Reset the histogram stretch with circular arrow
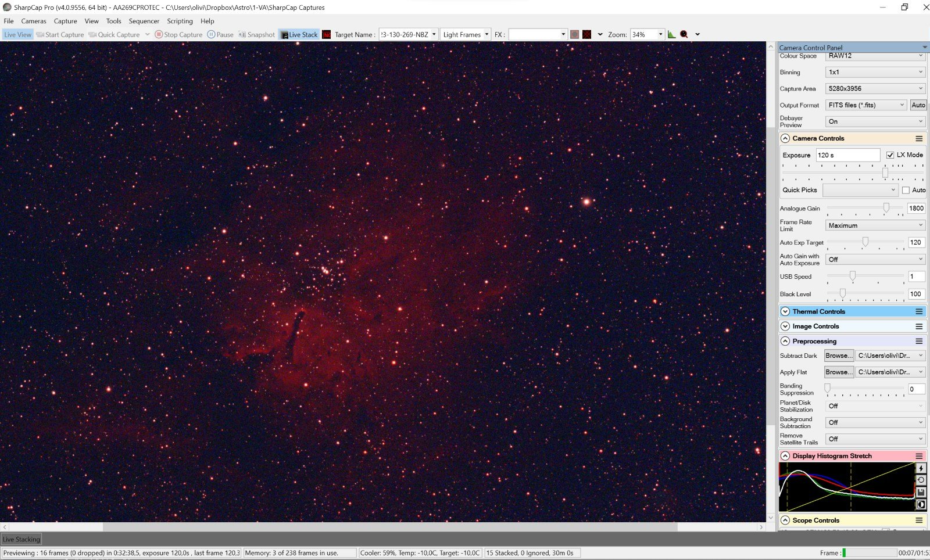 pyautogui.click(x=921, y=480)
